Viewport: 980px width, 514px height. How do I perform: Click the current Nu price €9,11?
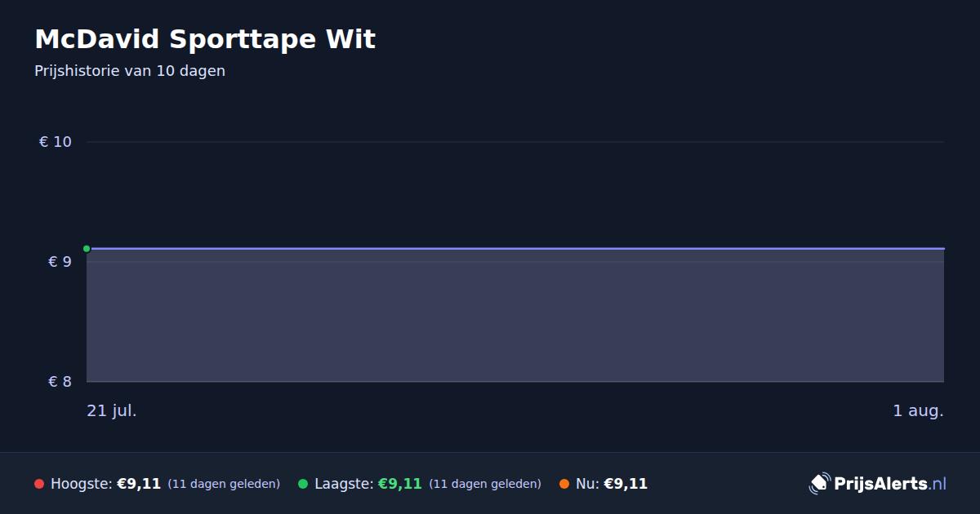[626, 484]
